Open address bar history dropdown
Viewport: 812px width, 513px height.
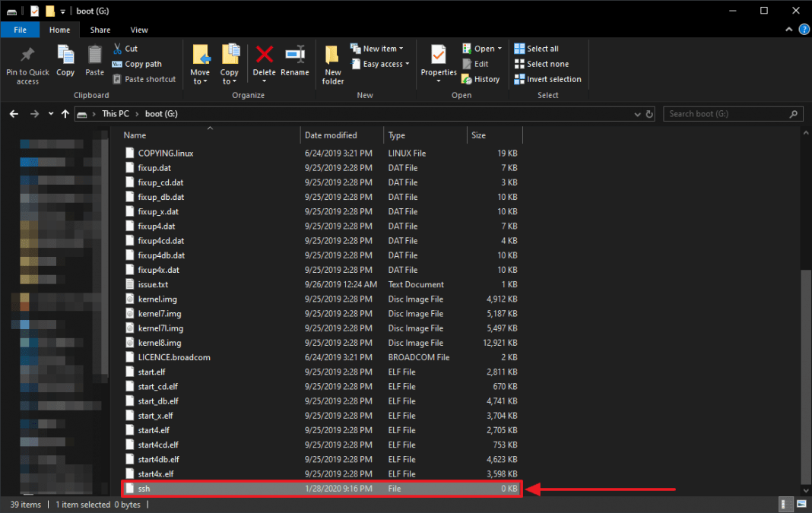tap(637, 114)
